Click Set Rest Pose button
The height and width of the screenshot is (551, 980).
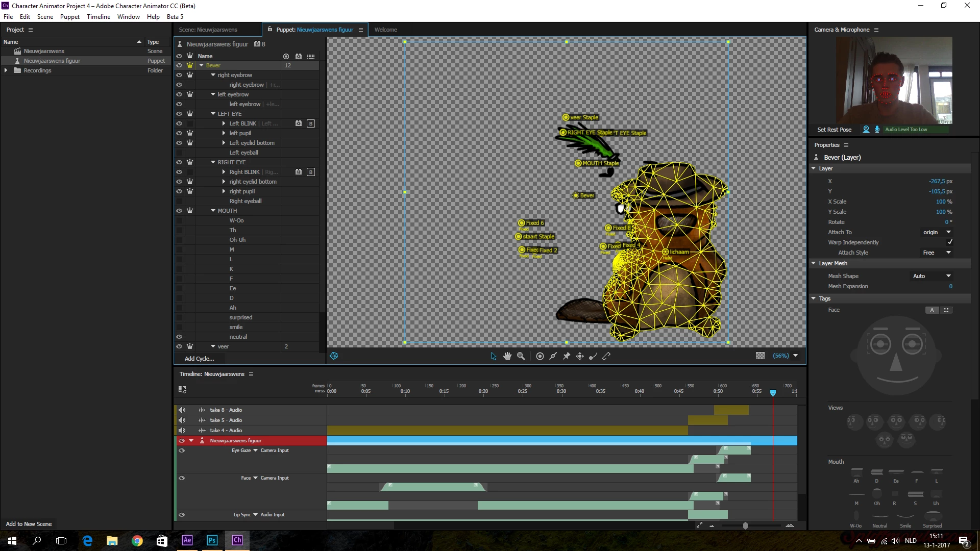click(834, 130)
